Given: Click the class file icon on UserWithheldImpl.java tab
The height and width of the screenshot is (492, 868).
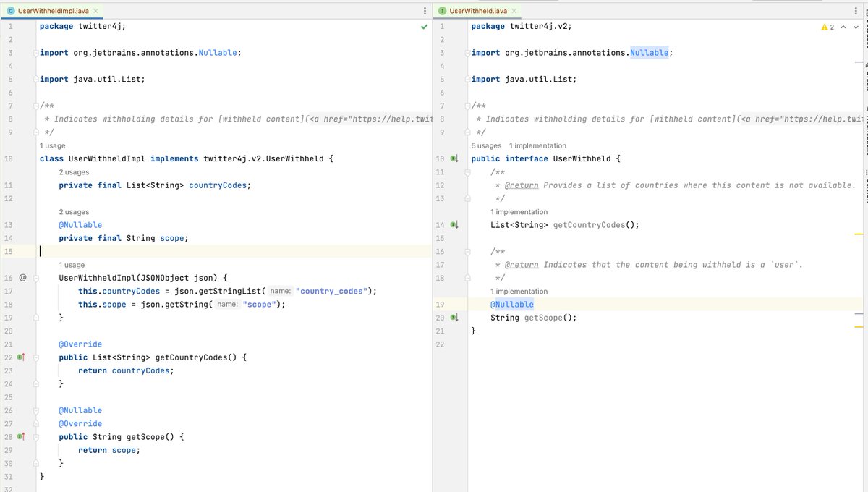Looking at the screenshot, I should click(x=11, y=11).
